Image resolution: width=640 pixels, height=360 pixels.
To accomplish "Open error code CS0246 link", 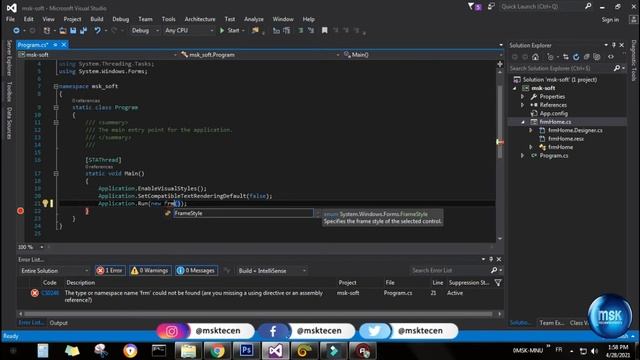I will (50, 293).
